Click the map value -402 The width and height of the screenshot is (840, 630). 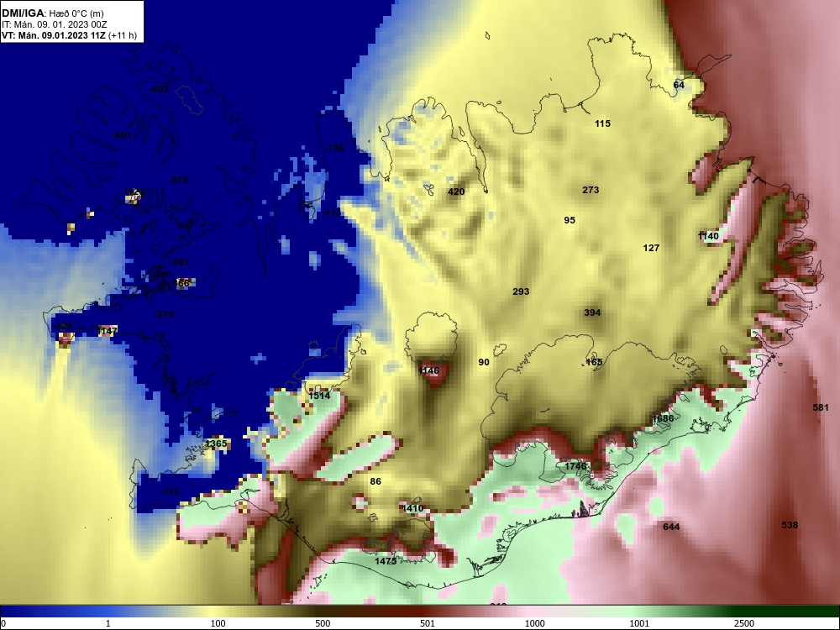(159, 88)
